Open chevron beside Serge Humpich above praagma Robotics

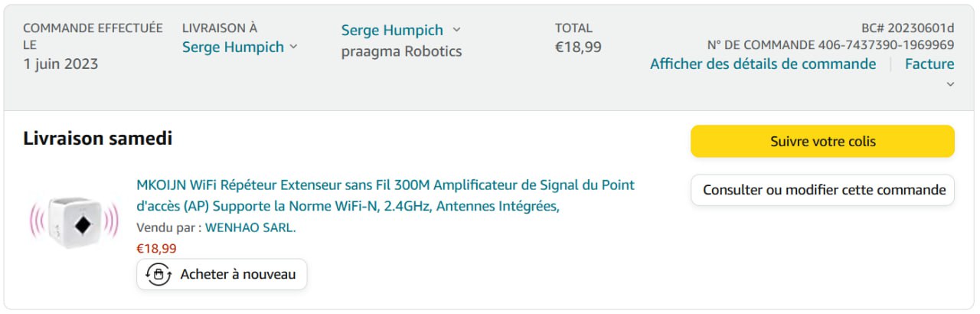click(457, 30)
